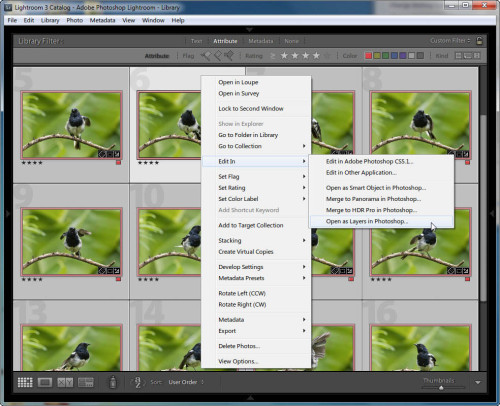The image size is (500, 406).
Task: Open Compare view (X|Y) icon
Action: click(65, 382)
